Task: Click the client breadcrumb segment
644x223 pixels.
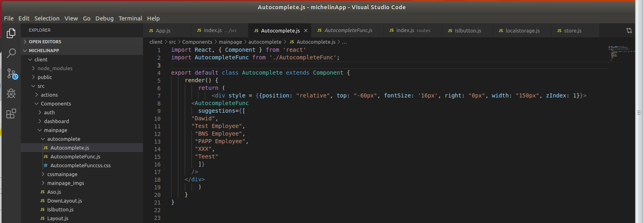Action: [156, 42]
